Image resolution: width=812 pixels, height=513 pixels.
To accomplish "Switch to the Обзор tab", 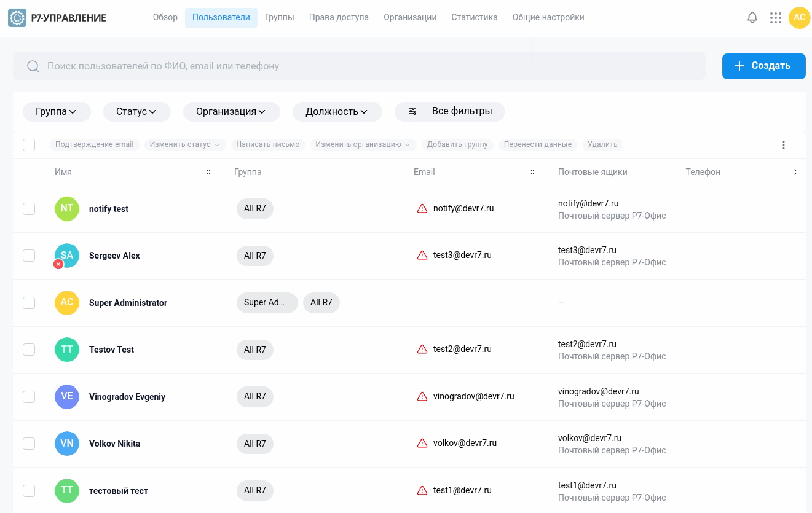I will tap(165, 18).
